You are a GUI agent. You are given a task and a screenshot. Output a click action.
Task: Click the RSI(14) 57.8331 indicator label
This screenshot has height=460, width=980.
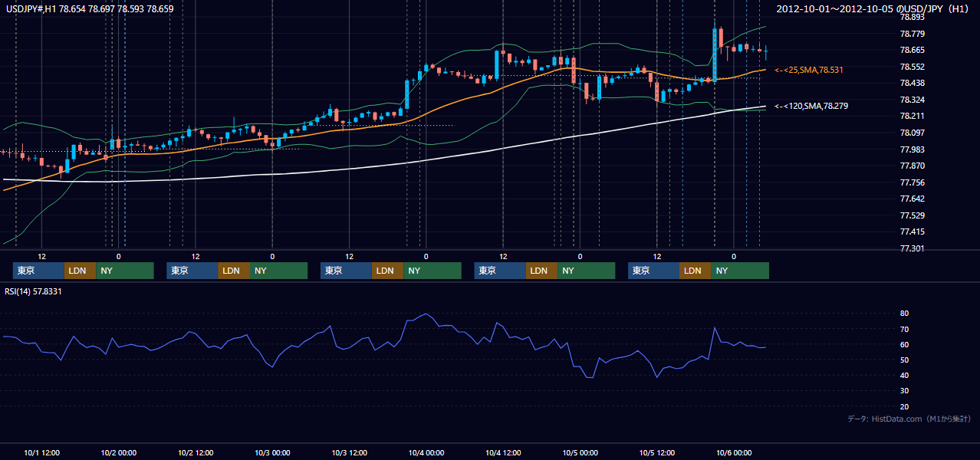pos(33,291)
